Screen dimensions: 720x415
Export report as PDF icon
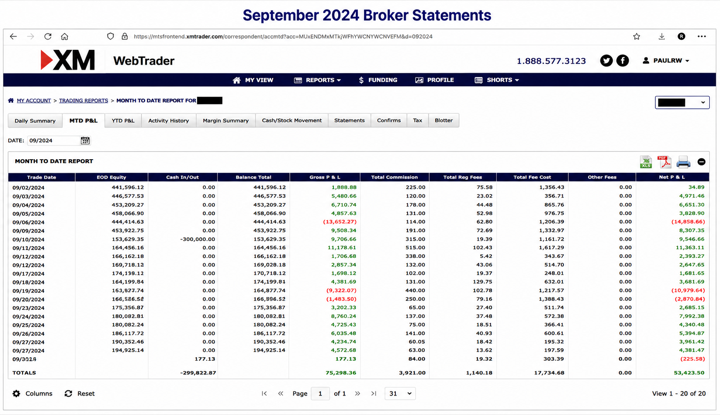tap(664, 162)
